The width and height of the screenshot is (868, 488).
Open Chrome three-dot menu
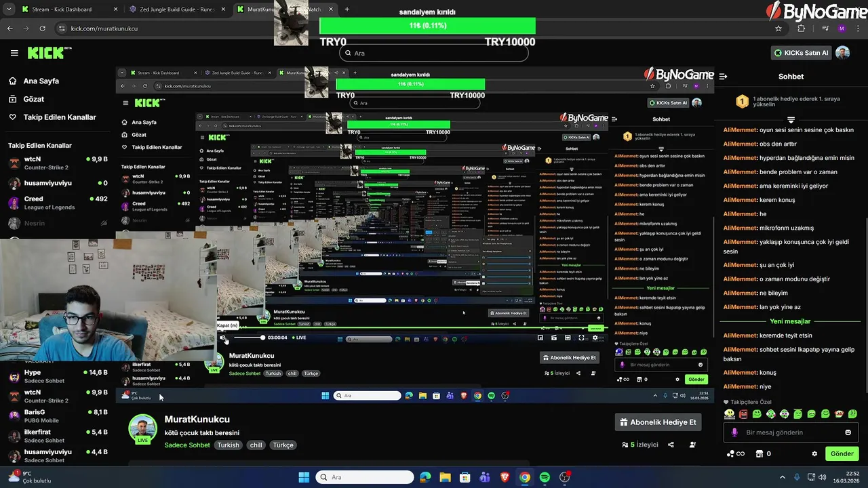tap(858, 28)
